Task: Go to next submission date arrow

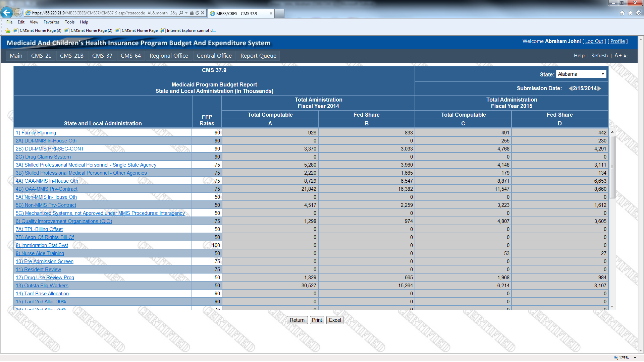Action: pos(599,88)
